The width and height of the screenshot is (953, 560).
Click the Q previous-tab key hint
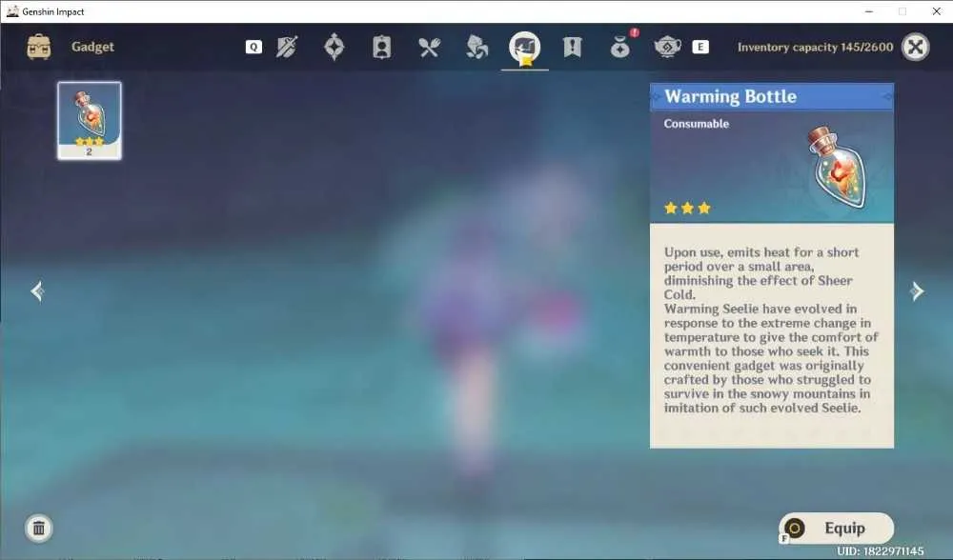pos(254,47)
